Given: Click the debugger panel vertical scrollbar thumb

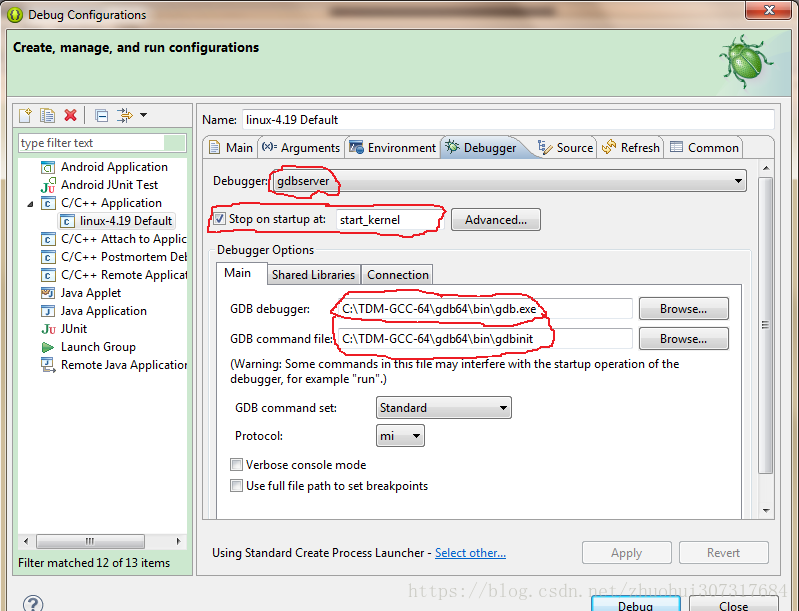Looking at the screenshot, I should click(x=765, y=326).
